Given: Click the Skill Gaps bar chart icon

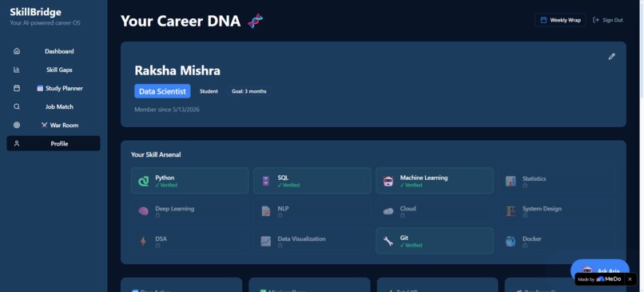Looking at the screenshot, I should pyautogui.click(x=17, y=70).
